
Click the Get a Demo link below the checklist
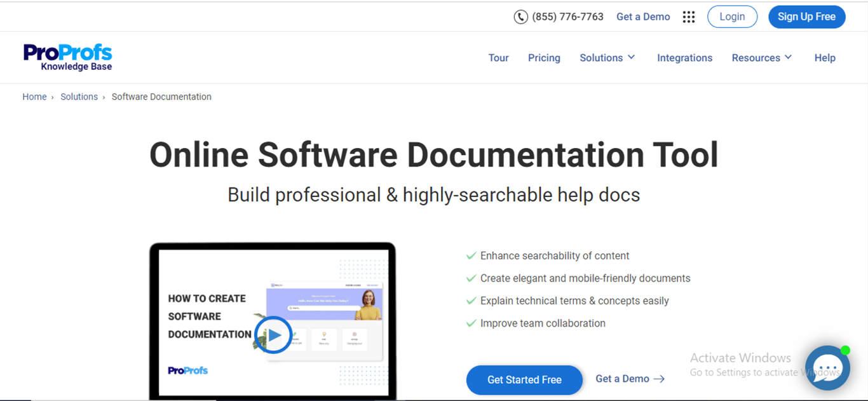(622, 379)
